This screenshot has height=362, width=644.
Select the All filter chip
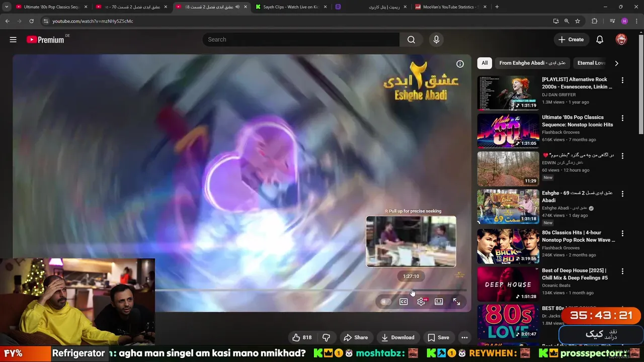[485, 63]
